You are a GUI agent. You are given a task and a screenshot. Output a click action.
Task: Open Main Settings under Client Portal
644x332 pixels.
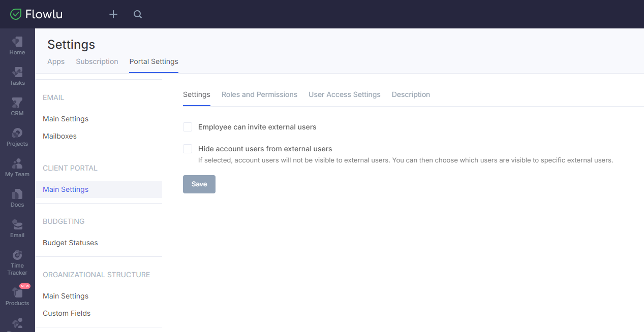pyautogui.click(x=99, y=189)
